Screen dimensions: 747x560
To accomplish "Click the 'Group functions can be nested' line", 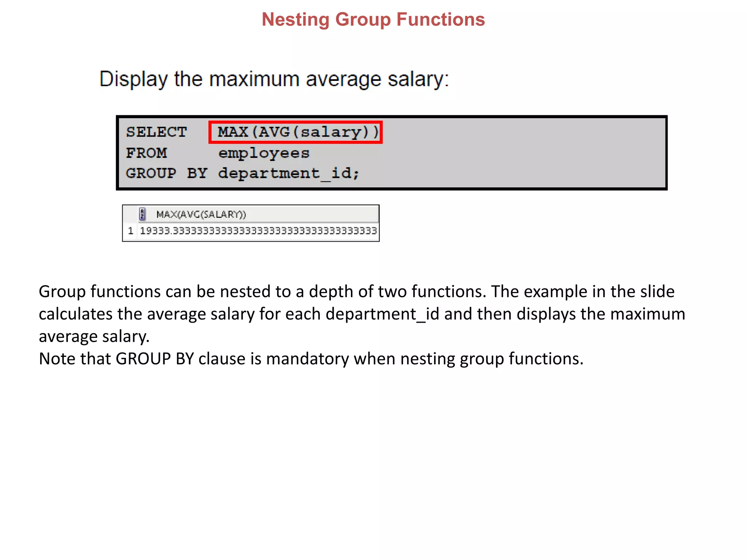I will coord(357,291).
